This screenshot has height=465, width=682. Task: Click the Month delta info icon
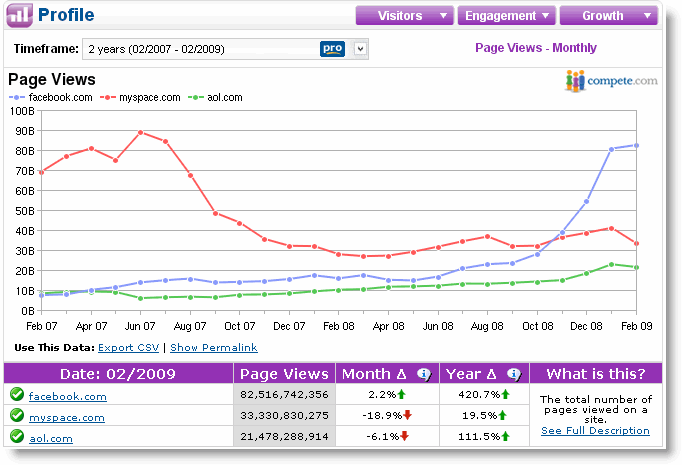coord(424,374)
